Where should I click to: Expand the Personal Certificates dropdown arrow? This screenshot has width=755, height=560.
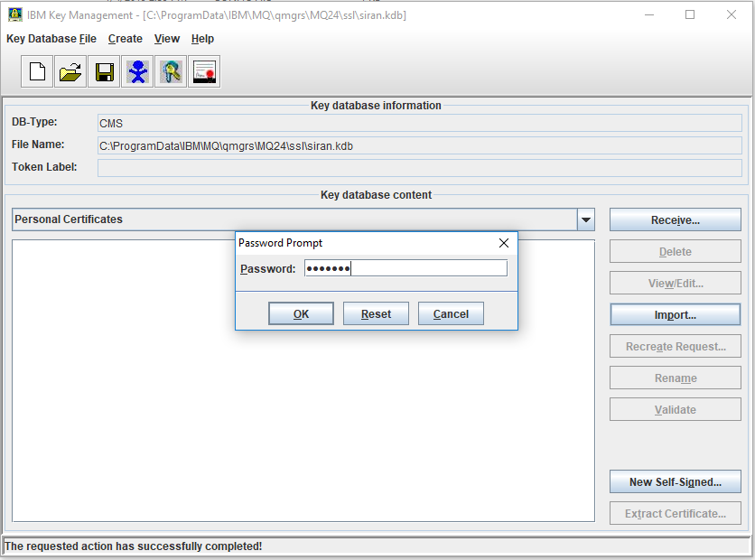click(586, 219)
